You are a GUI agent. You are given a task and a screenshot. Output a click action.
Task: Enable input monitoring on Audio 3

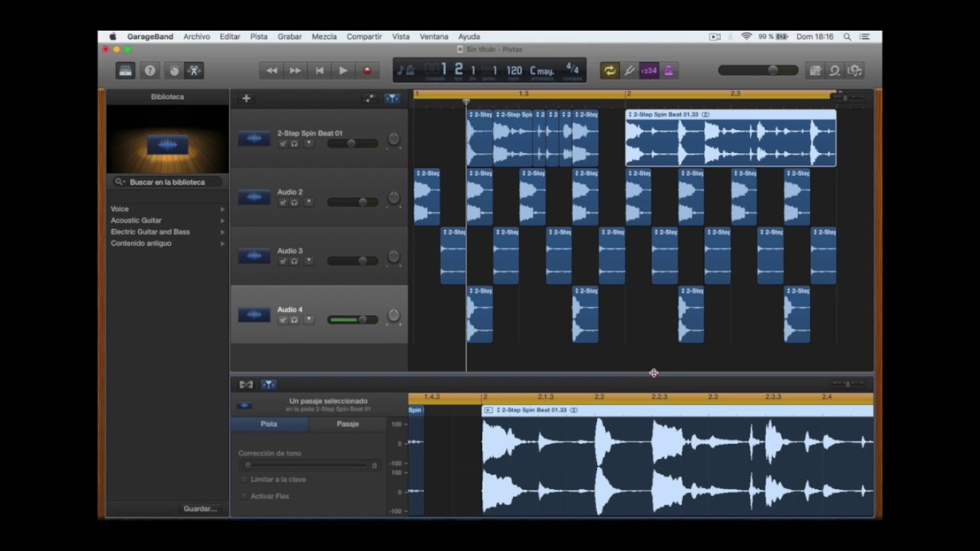[309, 262]
